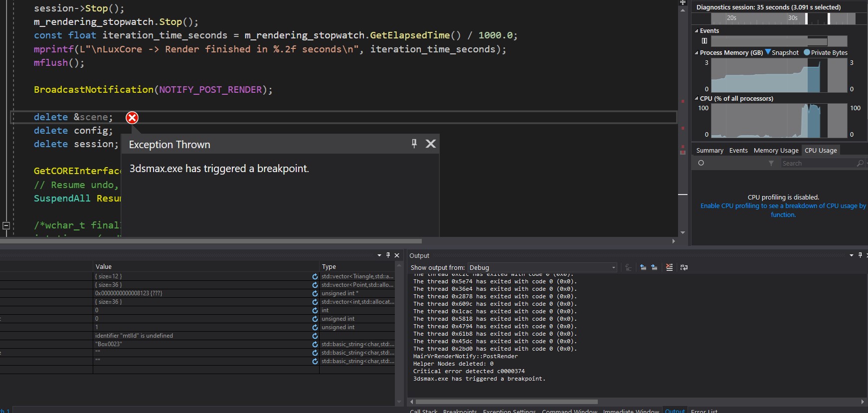Clear all text in Output window
Image resolution: width=868 pixels, height=413 pixels.
669,267
